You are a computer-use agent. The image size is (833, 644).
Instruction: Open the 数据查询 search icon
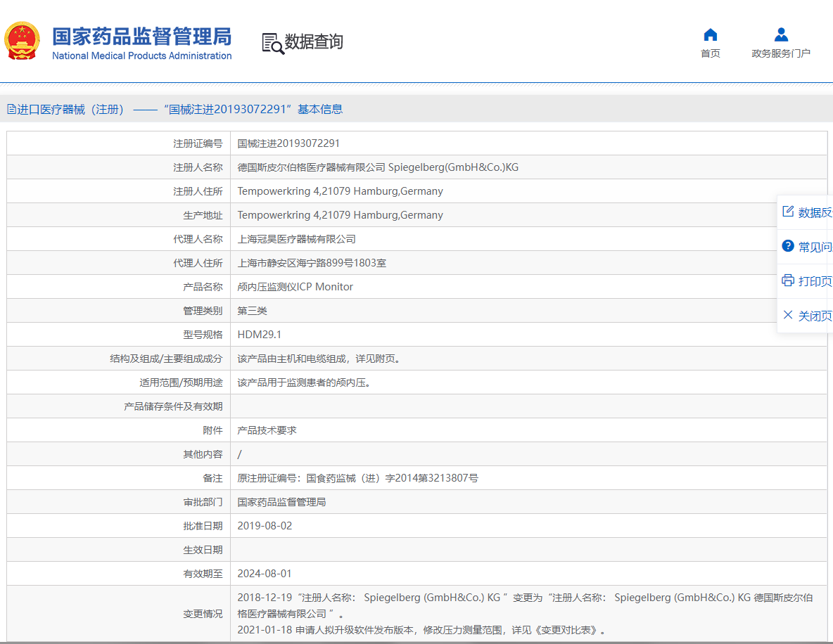point(273,43)
